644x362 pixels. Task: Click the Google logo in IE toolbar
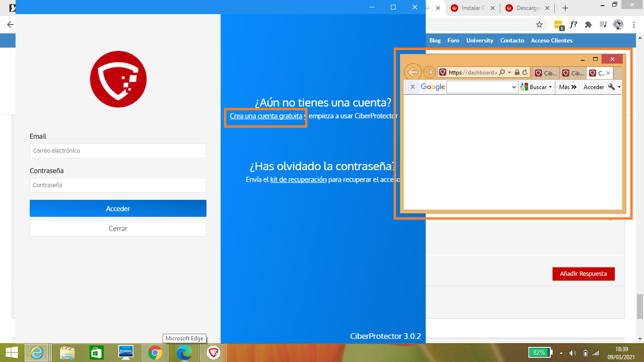pyautogui.click(x=433, y=87)
